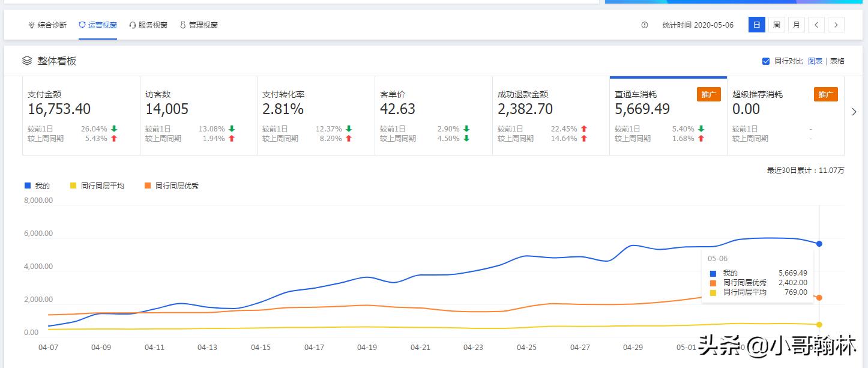
Task: Switch statistics period to 周
Action: click(x=776, y=25)
